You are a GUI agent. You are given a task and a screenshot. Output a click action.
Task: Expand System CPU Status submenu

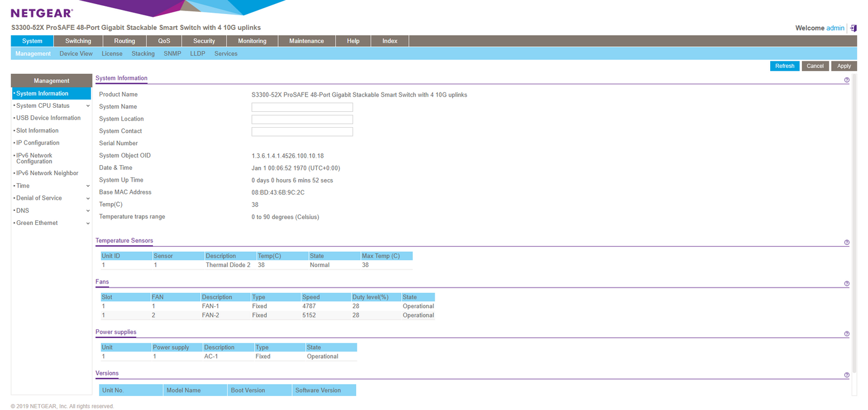pyautogui.click(x=88, y=106)
